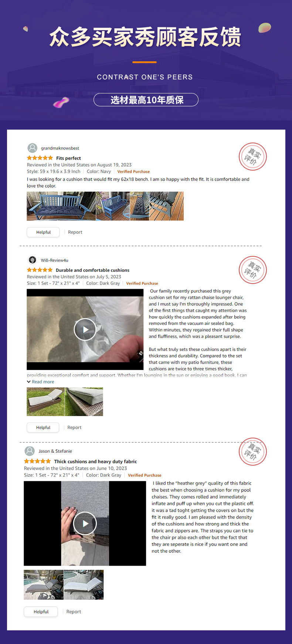Mark grandmaknowsbest review as Helpful
292x644 pixels.
pyautogui.click(x=43, y=232)
